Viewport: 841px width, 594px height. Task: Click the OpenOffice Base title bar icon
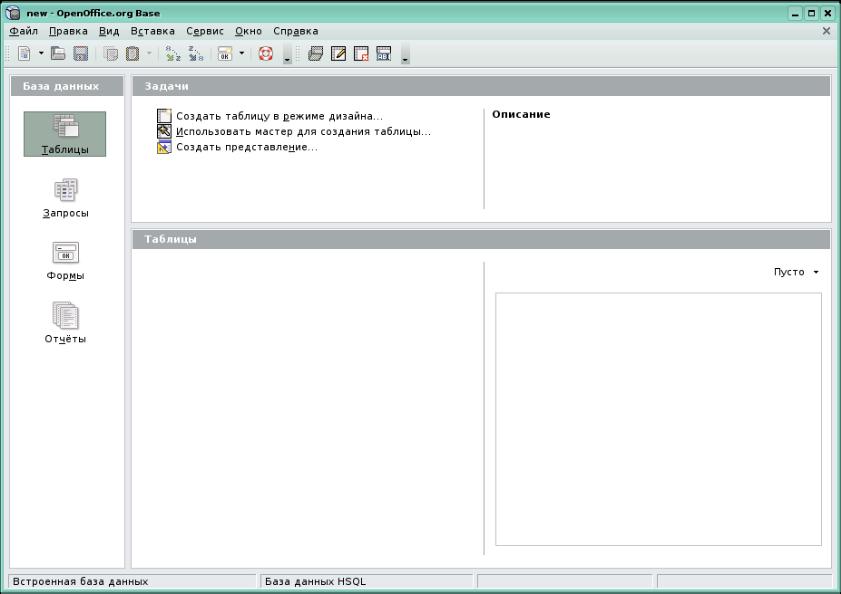13,13
